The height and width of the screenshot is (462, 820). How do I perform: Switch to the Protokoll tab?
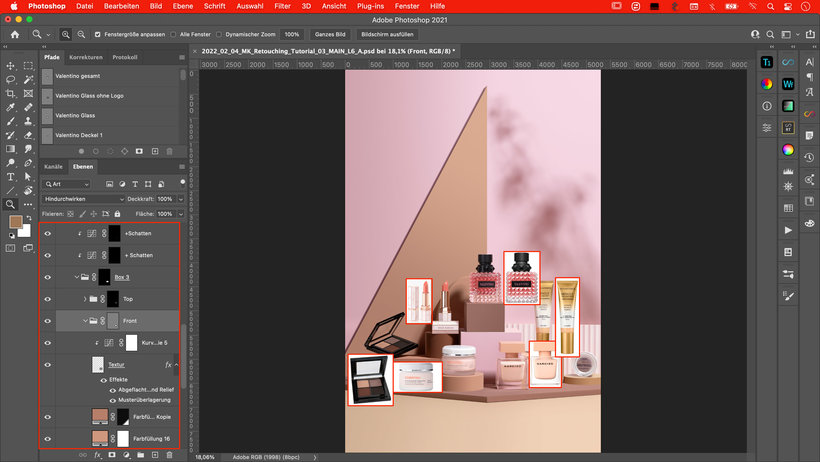point(125,58)
